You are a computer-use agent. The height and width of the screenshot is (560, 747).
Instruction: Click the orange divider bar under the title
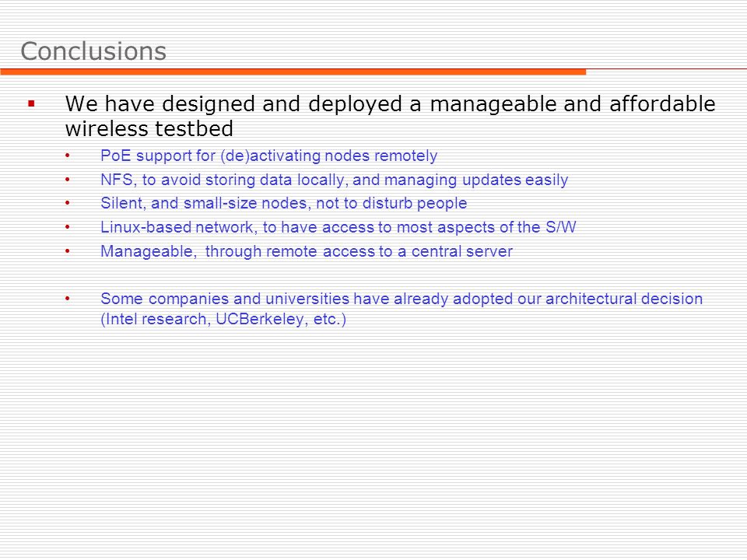point(293,72)
